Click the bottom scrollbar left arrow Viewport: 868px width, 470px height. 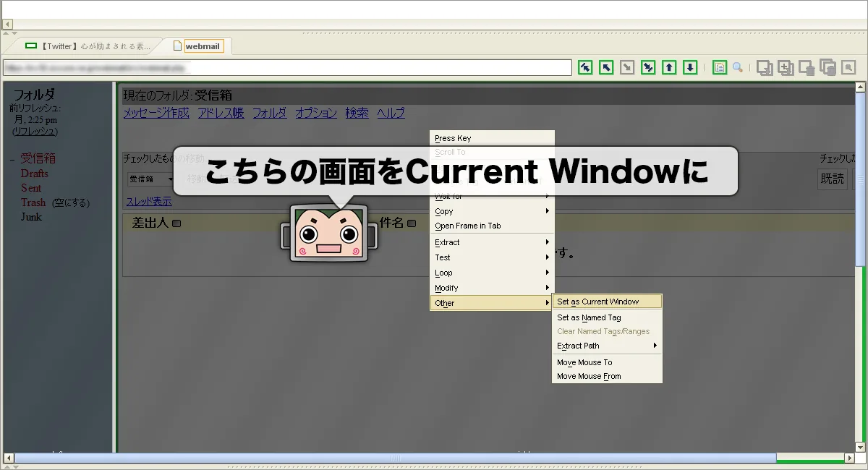9,458
